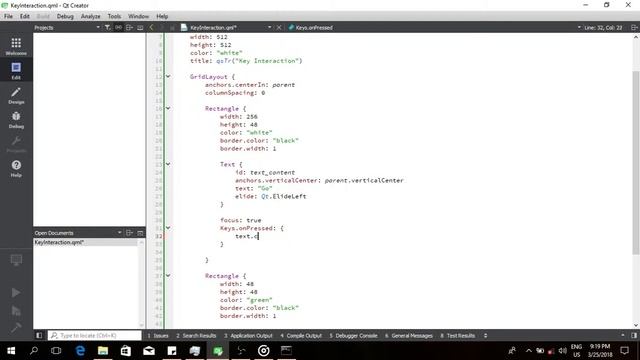Open the Tools menu
This screenshot has height=360, width=640.
point(114,16)
